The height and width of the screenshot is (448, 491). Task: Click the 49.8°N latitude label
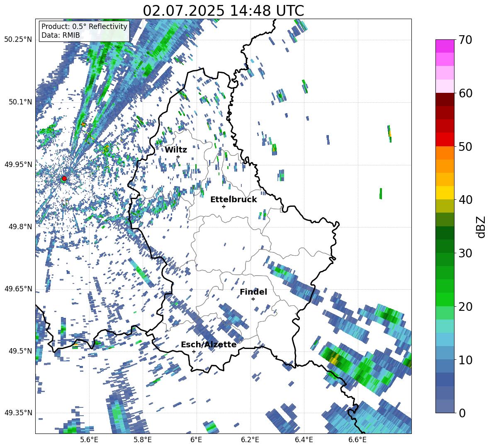tap(20, 227)
